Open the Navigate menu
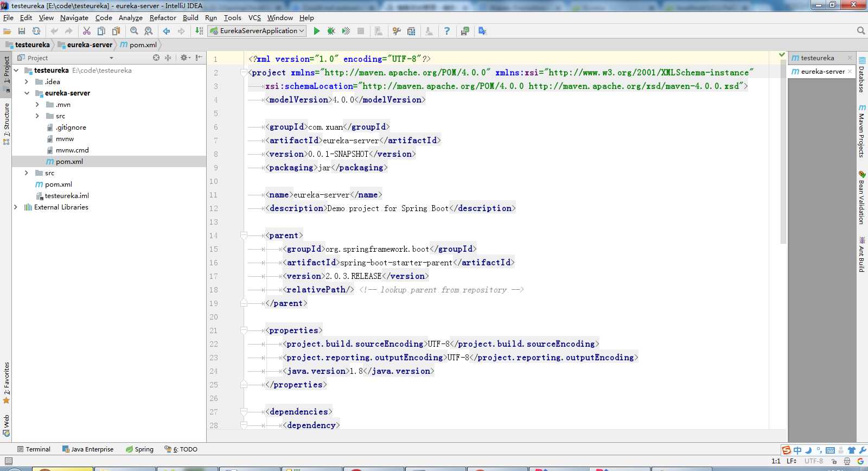The width and height of the screenshot is (868, 471). pos(74,17)
